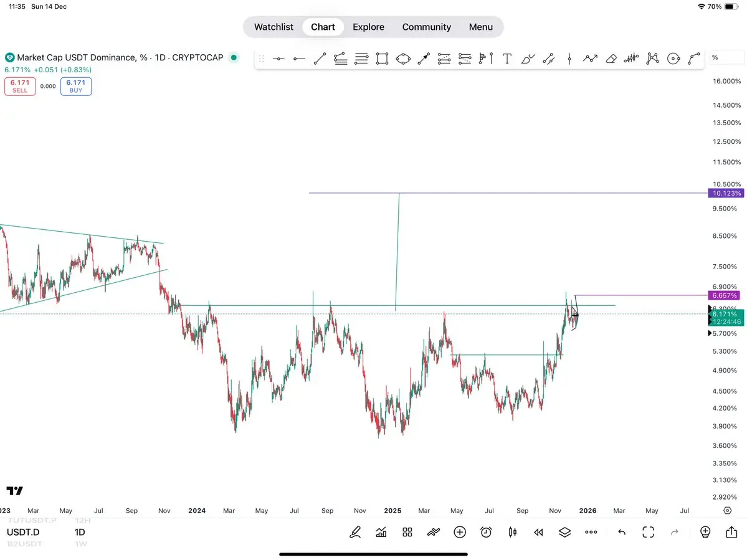This screenshot has width=747, height=560.
Task: Click the 2025 time axis label
Action: tap(393, 510)
